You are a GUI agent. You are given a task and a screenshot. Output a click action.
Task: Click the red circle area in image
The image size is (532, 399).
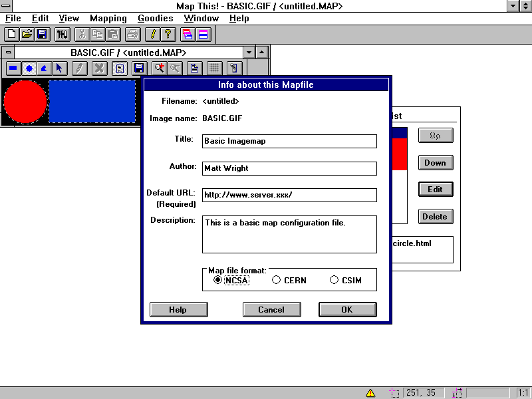25,102
